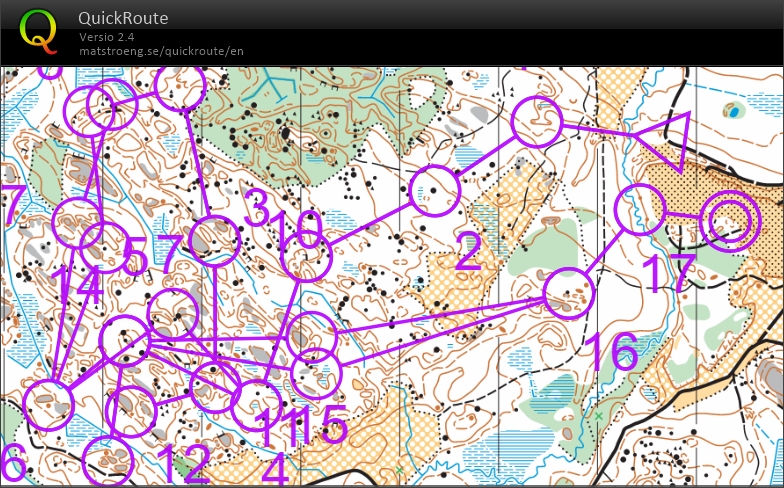Click the first control circle left of the start triangle
The image size is (784, 488).
(x=538, y=122)
